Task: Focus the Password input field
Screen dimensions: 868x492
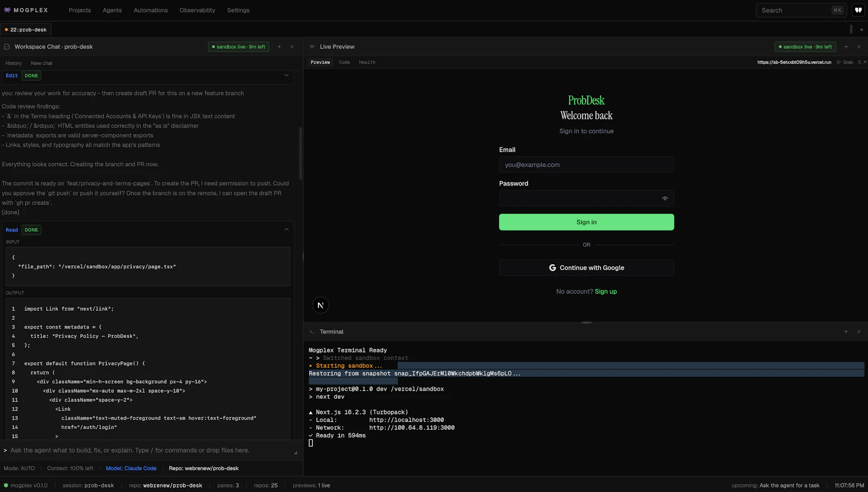Action: click(x=586, y=199)
